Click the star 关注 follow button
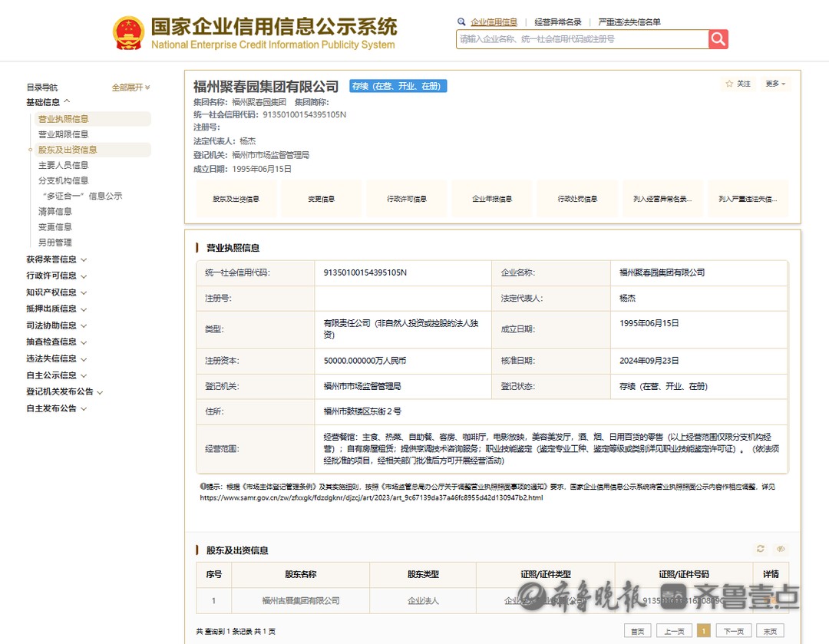This screenshot has width=829, height=644. point(738,84)
